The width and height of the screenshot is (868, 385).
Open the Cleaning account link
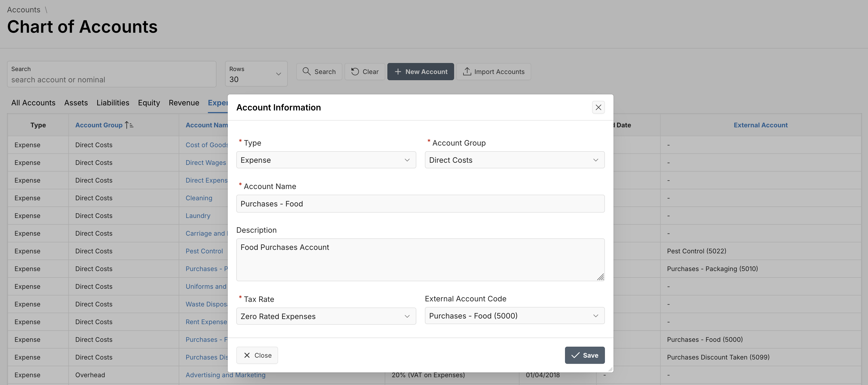click(199, 198)
